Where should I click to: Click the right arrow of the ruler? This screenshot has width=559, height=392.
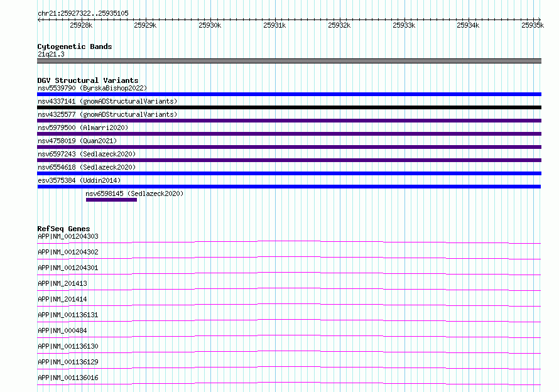click(540, 20)
